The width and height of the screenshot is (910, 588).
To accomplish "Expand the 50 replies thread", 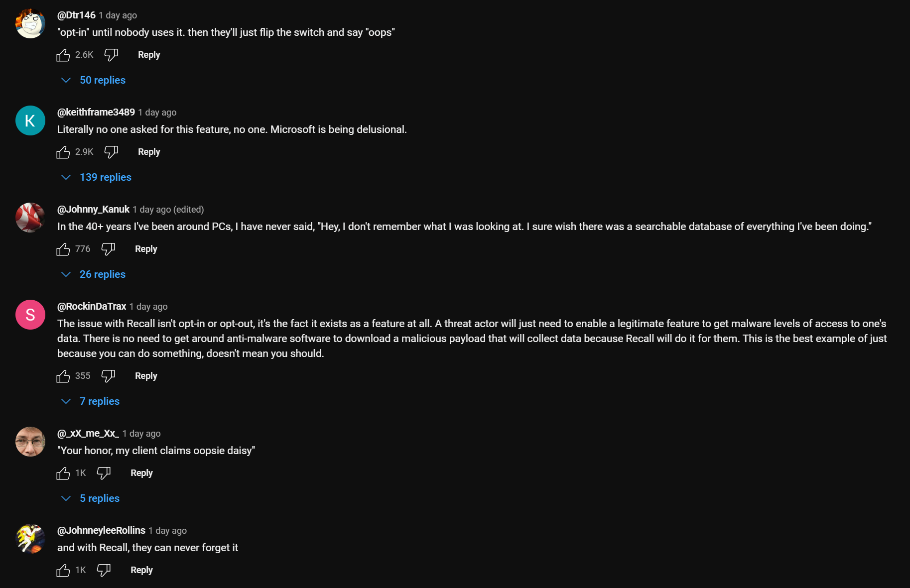I will pos(102,80).
